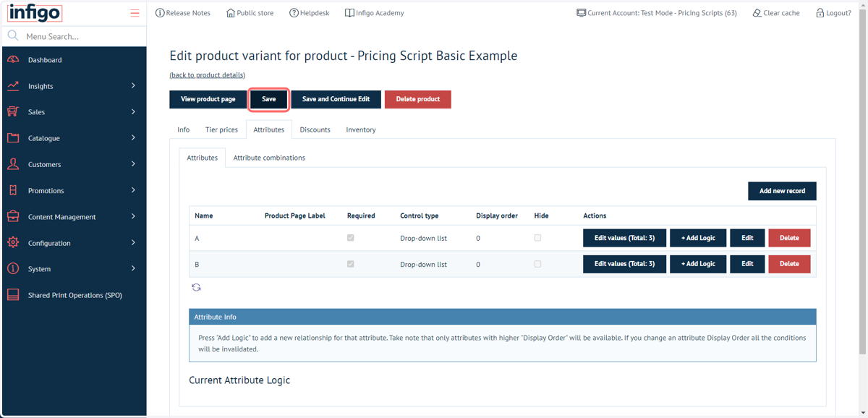Open the Discounts tab
Screen dimensions: 868x418
tap(315, 129)
